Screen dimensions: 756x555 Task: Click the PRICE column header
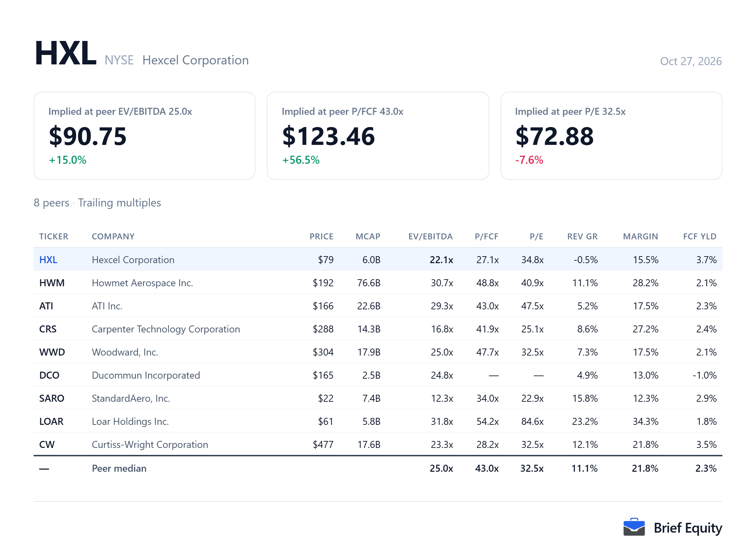click(321, 237)
